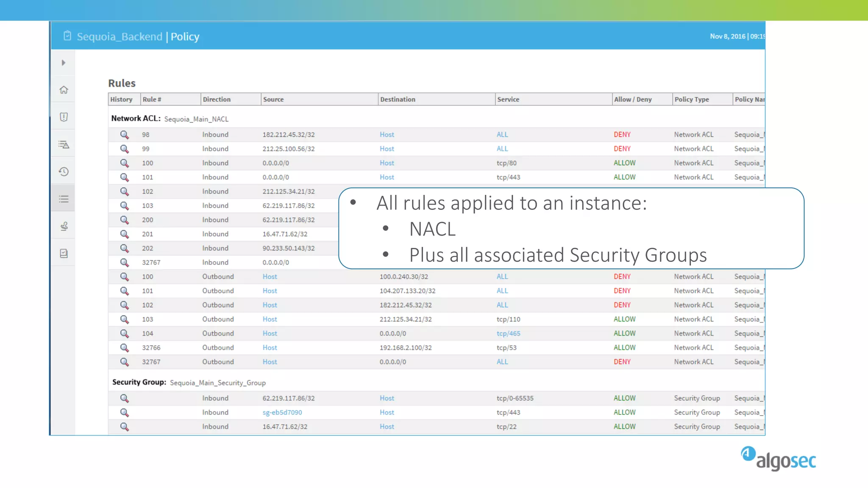
Task: Click service tcp/110 in outbound rule 103
Action: pyautogui.click(x=509, y=319)
